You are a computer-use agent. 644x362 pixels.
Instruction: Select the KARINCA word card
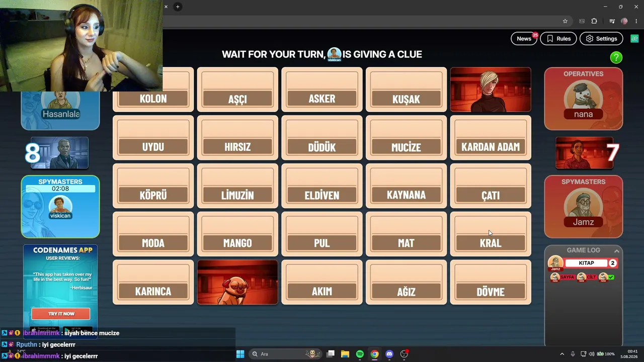pyautogui.click(x=153, y=283)
